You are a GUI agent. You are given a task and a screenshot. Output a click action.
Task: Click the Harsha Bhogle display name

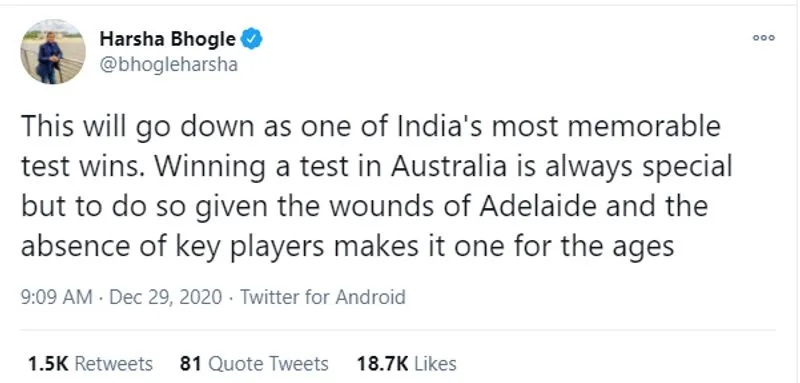coord(167,39)
